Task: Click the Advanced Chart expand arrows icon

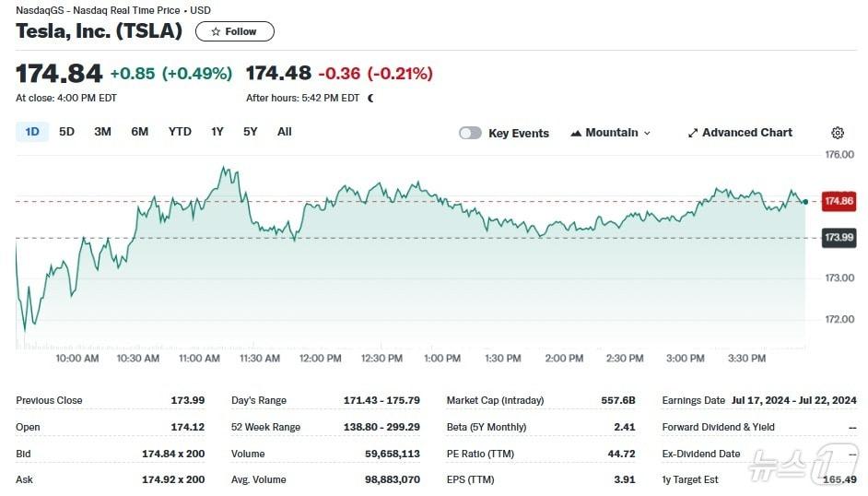Action: tap(693, 133)
